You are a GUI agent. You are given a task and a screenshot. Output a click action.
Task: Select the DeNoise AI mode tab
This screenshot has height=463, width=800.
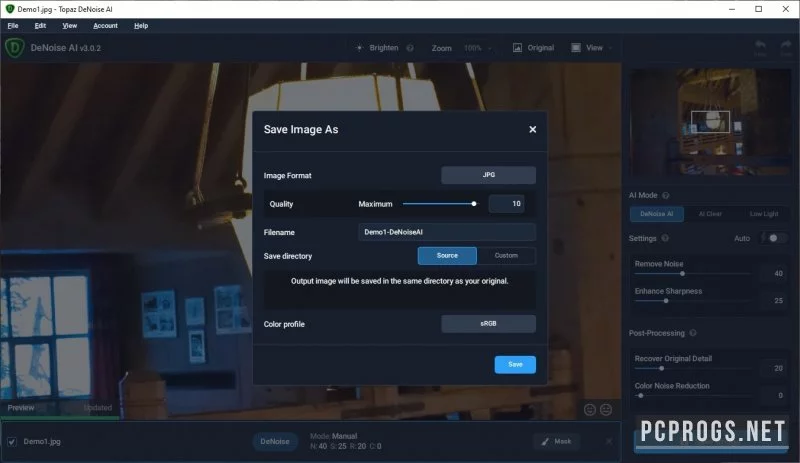tap(656, 214)
